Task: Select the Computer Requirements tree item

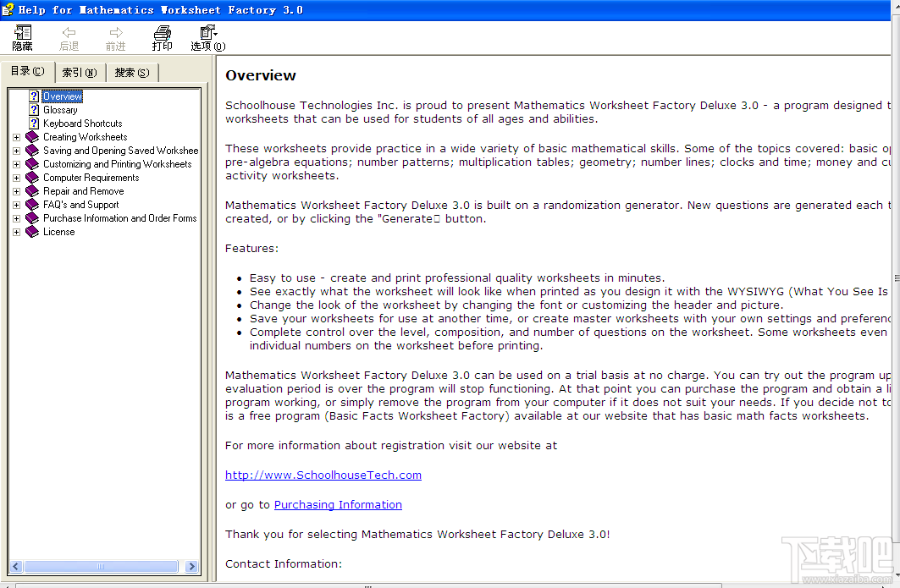Action: [90, 177]
